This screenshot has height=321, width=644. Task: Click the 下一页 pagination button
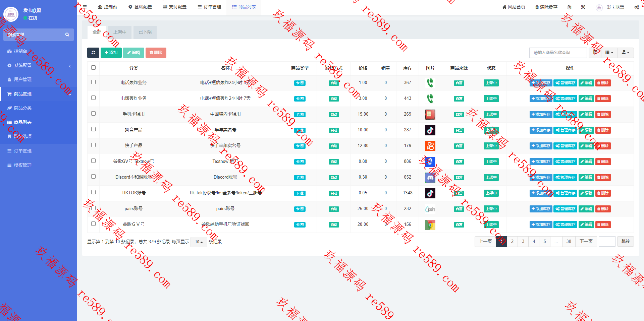point(586,242)
